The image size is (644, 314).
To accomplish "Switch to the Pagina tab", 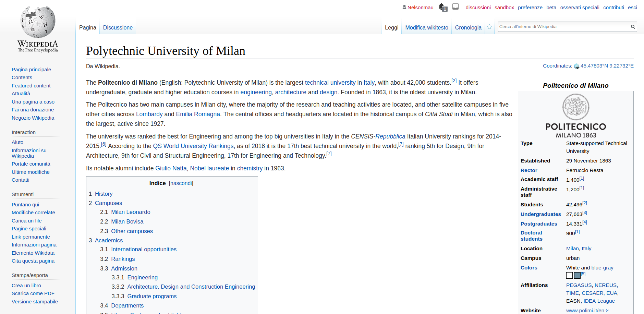I will pos(88,27).
